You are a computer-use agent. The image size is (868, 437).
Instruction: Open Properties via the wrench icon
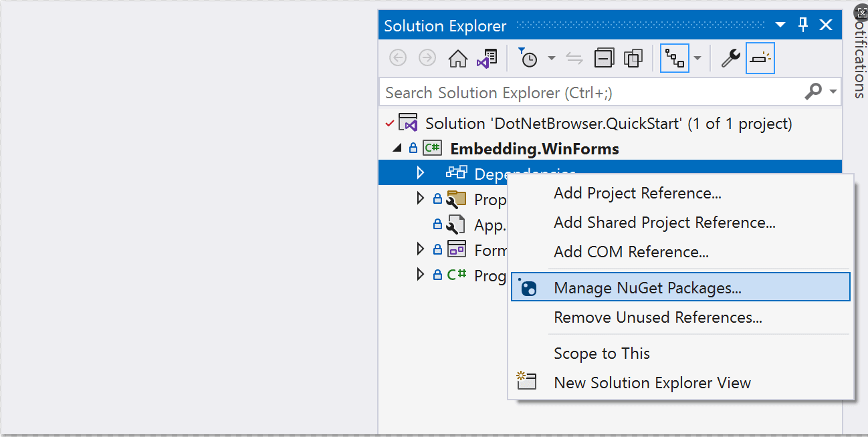click(x=730, y=59)
